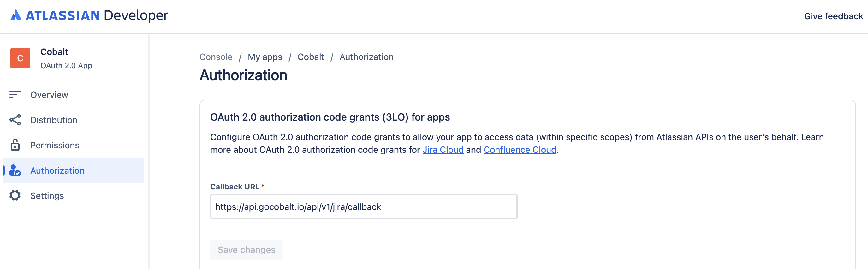Screen dimensions: 868x269
Task: Focus the Callback URL input field
Action: coord(364,206)
